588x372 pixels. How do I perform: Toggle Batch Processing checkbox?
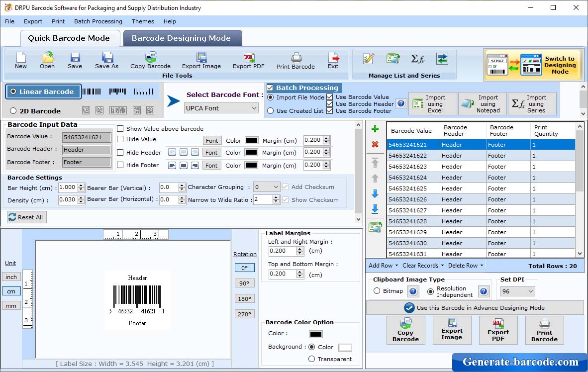tap(270, 88)
